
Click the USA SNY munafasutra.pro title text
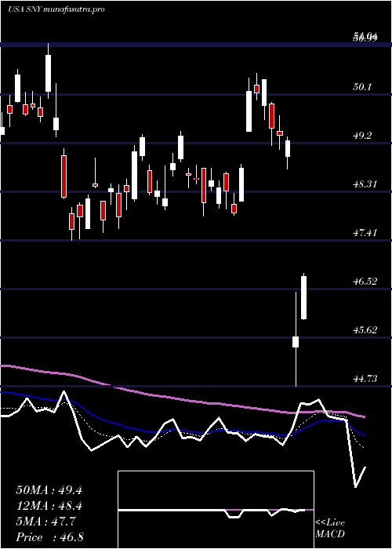56,9
